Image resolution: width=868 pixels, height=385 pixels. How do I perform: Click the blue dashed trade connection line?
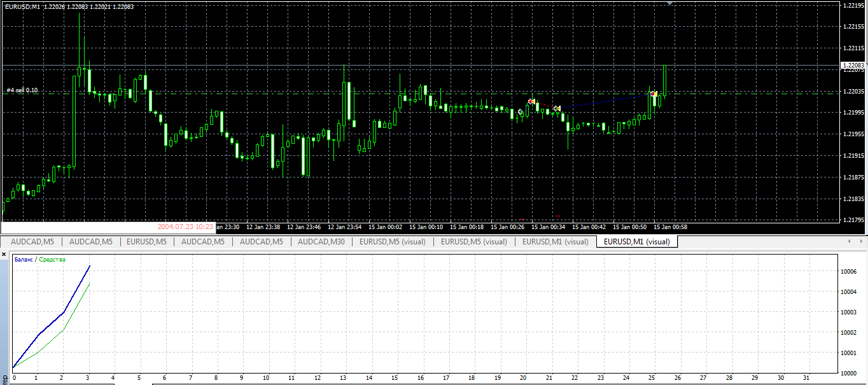click(x=605, y=101)
